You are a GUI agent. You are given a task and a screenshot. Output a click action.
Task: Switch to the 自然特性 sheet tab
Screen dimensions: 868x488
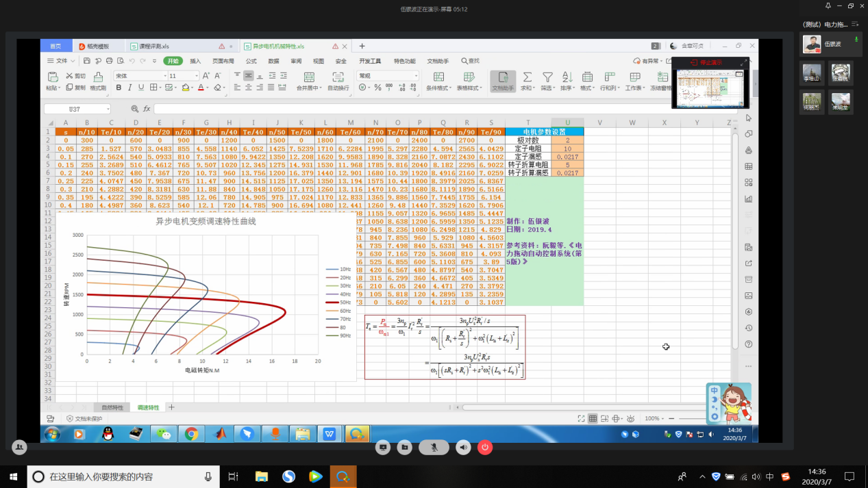coord(112,407)
